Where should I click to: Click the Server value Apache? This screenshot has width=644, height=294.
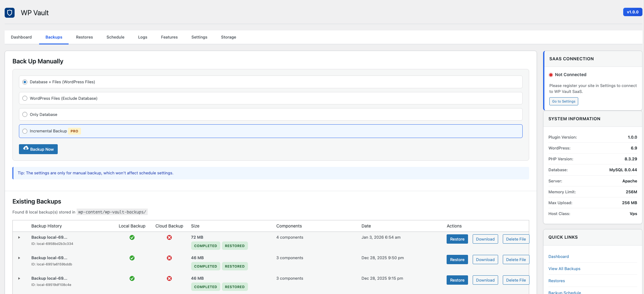click(630, 181)
